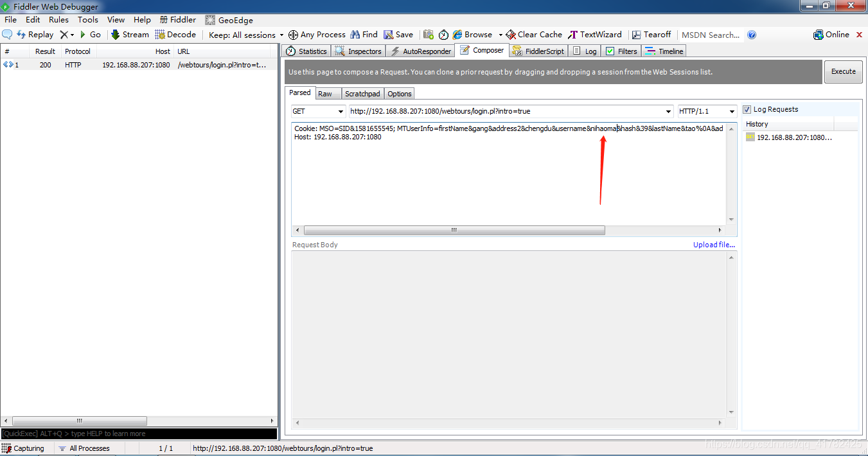This screenshot has height=456, width=868.
Task: Open the TextWizard tool
Action: [595, 35]
